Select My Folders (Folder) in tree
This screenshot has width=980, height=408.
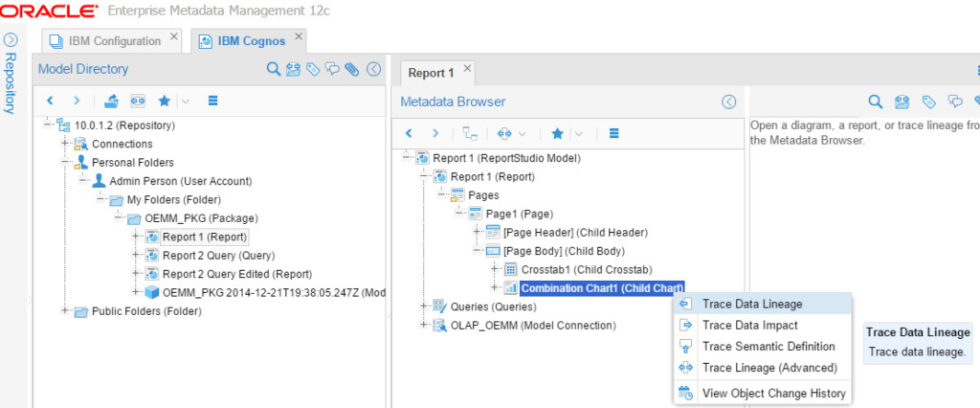click(174, 200)
